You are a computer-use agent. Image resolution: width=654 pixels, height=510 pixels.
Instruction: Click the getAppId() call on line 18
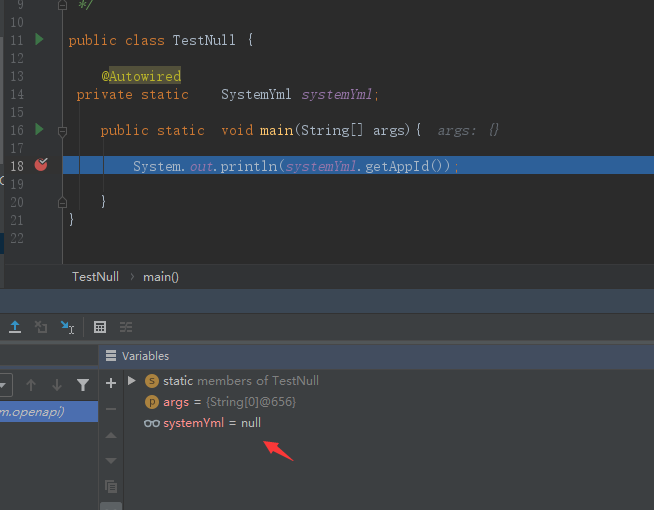pyautogui.click(x=407, y=166)
